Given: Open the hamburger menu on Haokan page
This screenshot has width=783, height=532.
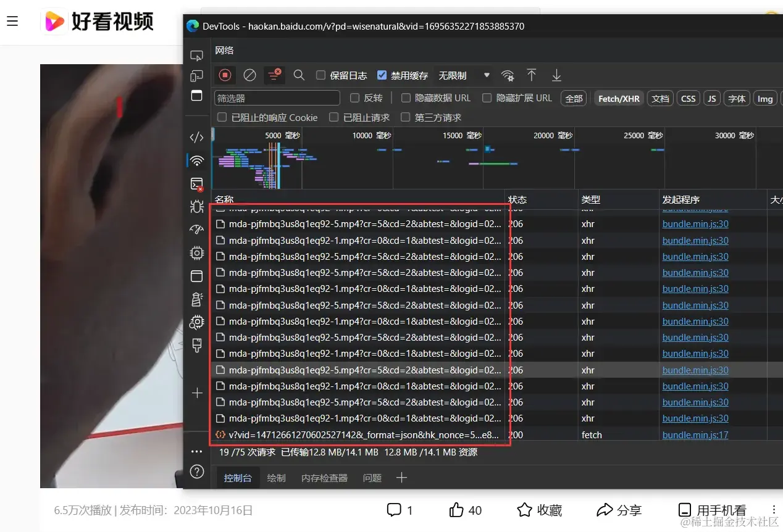Looking at the screenshot, I should (x=12, y=21).
